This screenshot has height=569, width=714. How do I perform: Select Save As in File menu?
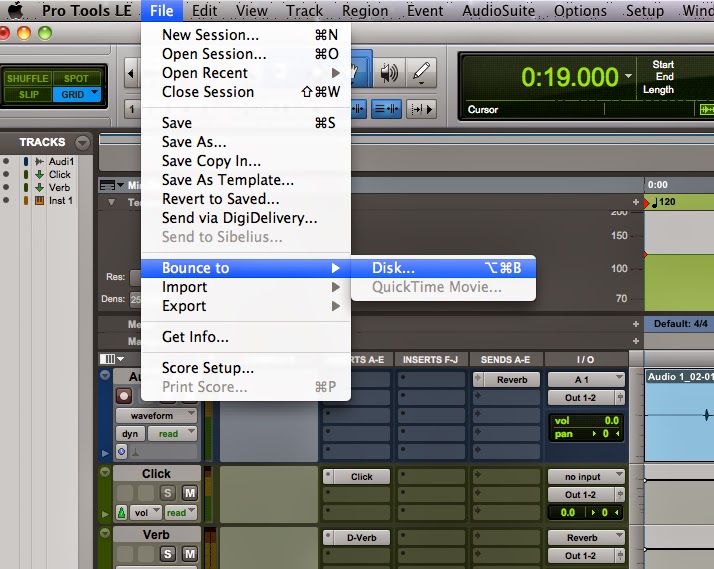point(246,142)
